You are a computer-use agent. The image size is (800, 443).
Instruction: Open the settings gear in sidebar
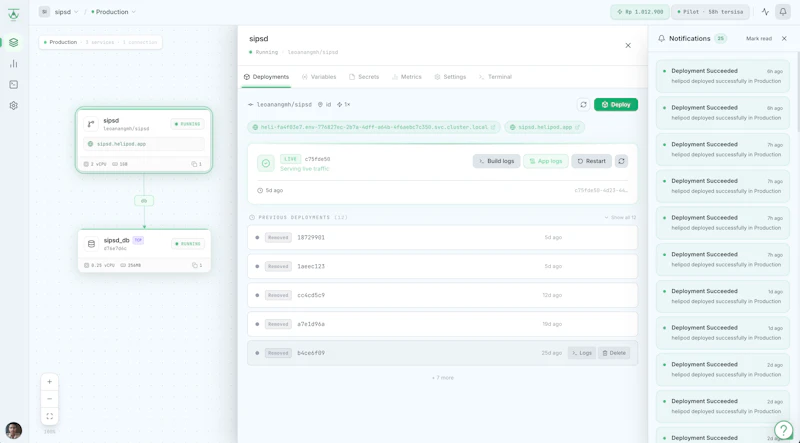pyautogui.click(x=14, y=106)
